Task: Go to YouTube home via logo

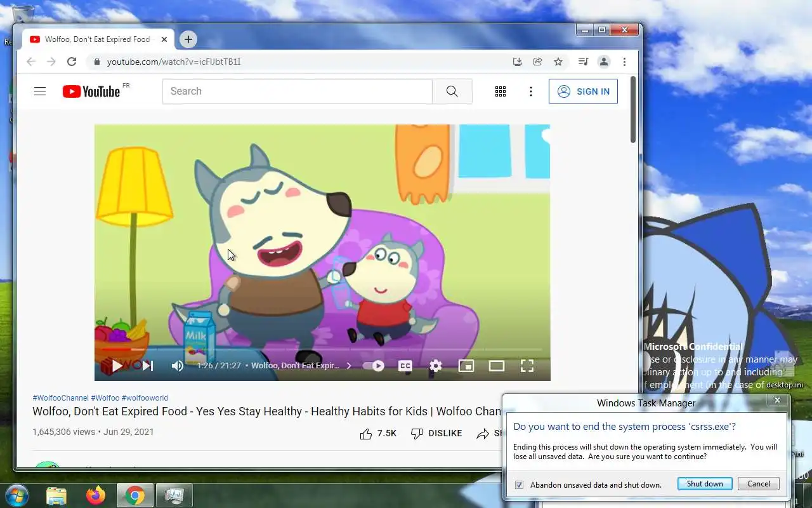Action: [x=91, y=91]
